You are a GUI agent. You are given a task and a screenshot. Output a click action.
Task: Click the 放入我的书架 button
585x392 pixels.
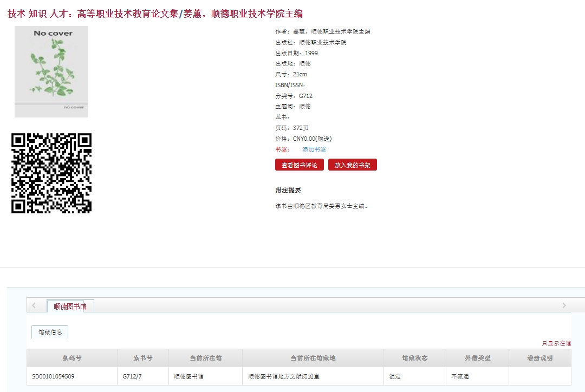353,165
